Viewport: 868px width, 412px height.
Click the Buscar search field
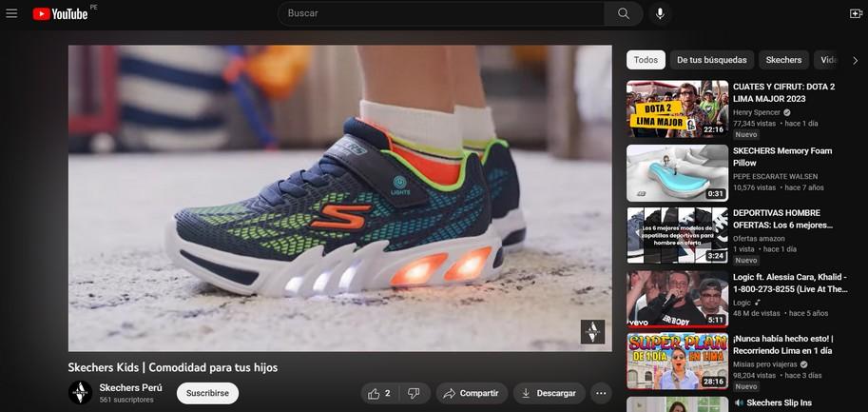440,13
